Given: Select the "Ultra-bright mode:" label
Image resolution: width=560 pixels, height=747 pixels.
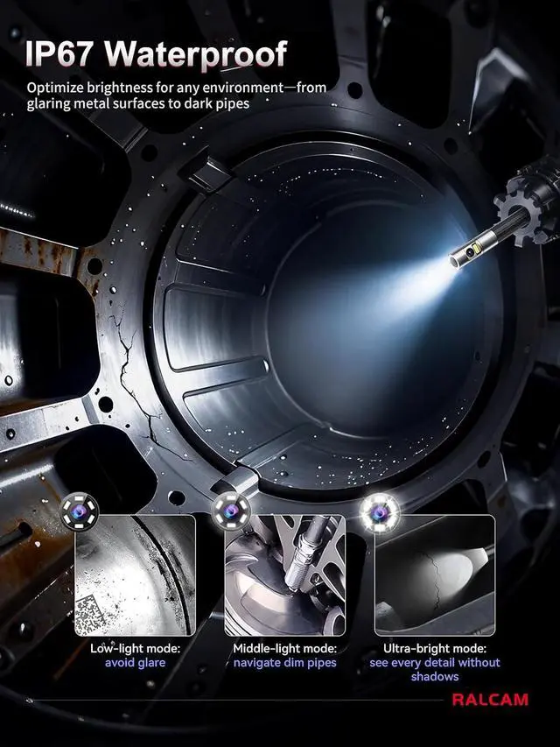Looking at the screenshot, I should (x=434, y=649).
